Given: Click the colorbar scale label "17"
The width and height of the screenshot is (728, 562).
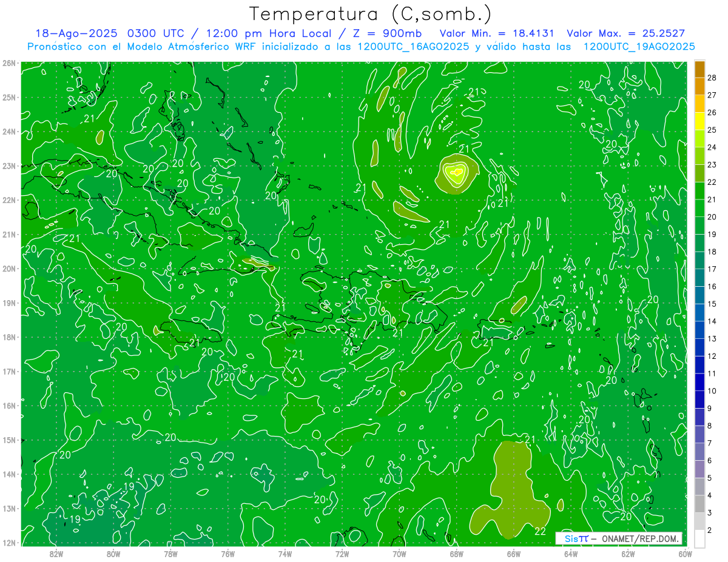Looking at the screenshot, I should (712, 269).
